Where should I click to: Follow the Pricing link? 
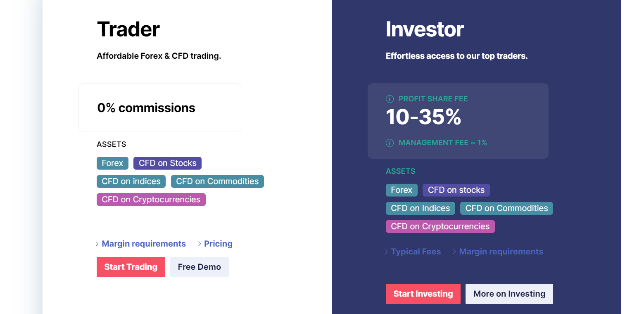[x=218, y=244]
